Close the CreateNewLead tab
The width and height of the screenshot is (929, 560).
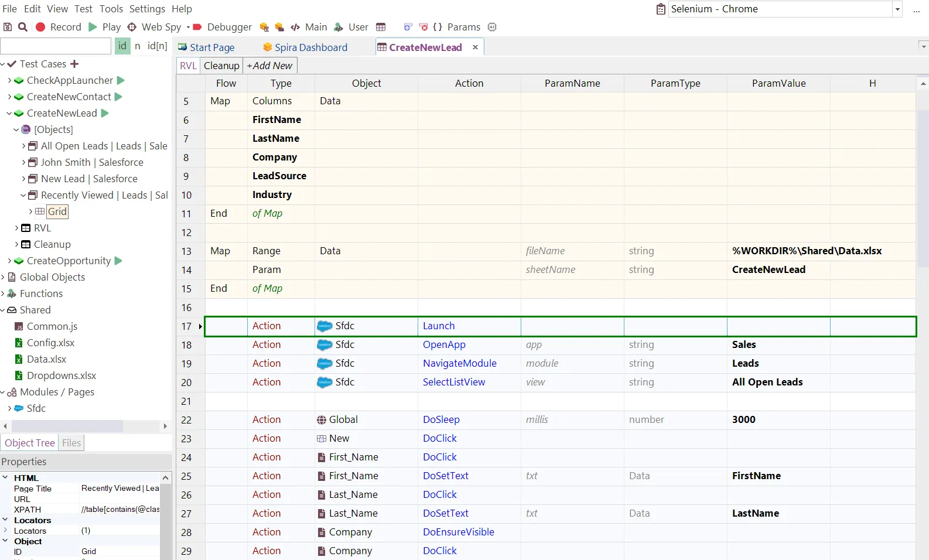pos(475,47)
